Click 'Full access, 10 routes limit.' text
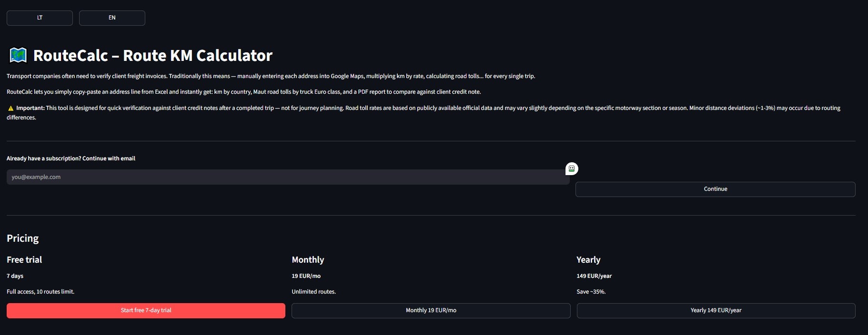 [40, 292]
